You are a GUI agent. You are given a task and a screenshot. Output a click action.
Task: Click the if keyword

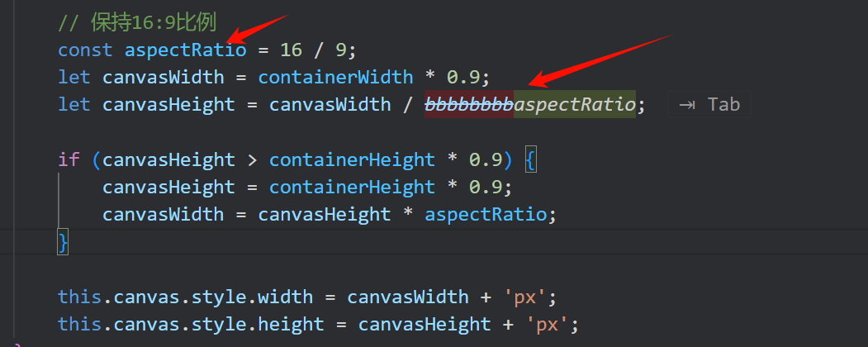click(x=69, y=159)
